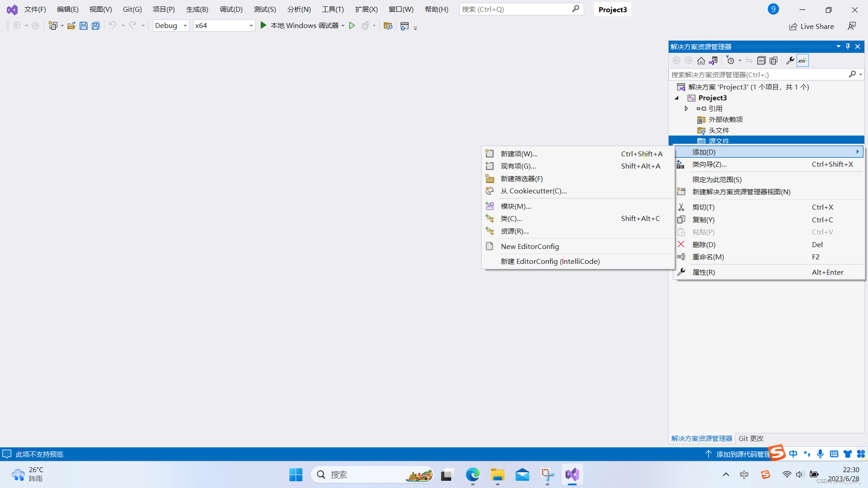This screenshot has width=868, height=488.
Task: Click Start Without Debugging green outline arrow
Action: click(x=352, y=26)
